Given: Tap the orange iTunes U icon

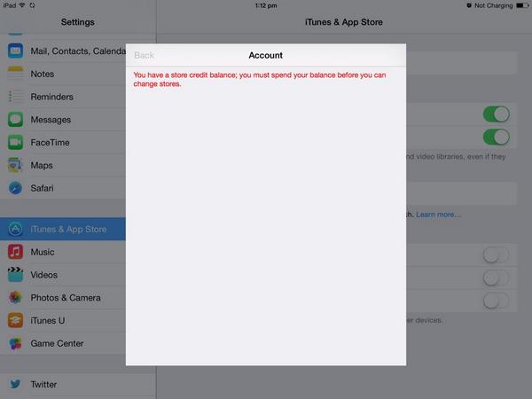Looking at the screenshot, I should pos(15,320).
